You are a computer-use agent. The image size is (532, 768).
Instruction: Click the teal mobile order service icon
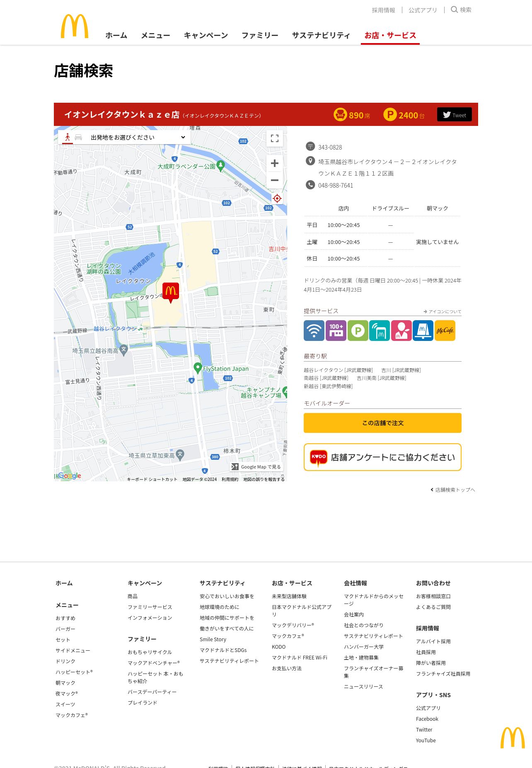click(380, 331)
